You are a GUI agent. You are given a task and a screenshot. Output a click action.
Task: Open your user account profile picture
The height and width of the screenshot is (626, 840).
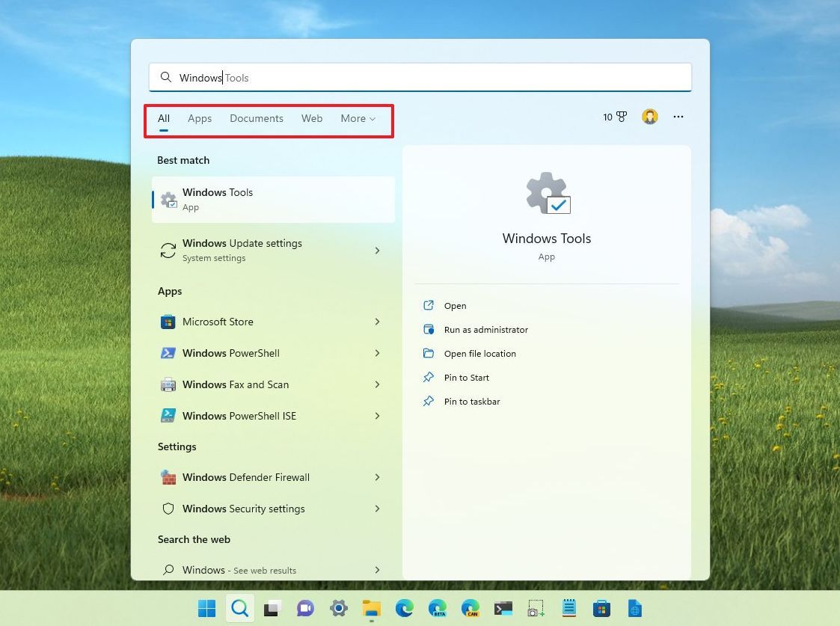(649, 117)
